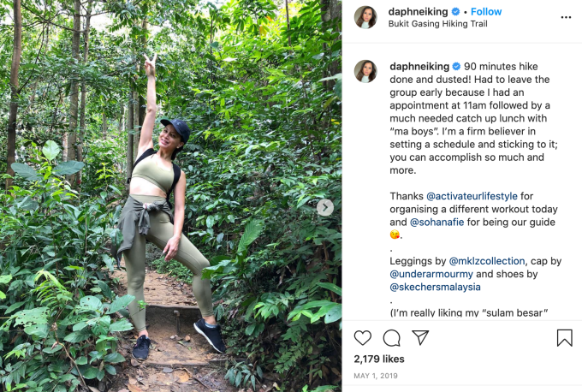Click the hiking trail photo
Viewport: 582px width, 392px height.
[171, 196]
